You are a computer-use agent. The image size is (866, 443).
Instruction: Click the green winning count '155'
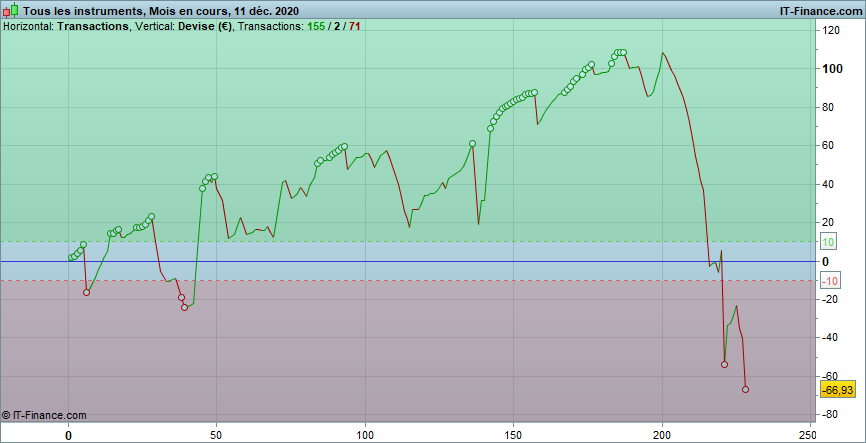pos(316,26)
